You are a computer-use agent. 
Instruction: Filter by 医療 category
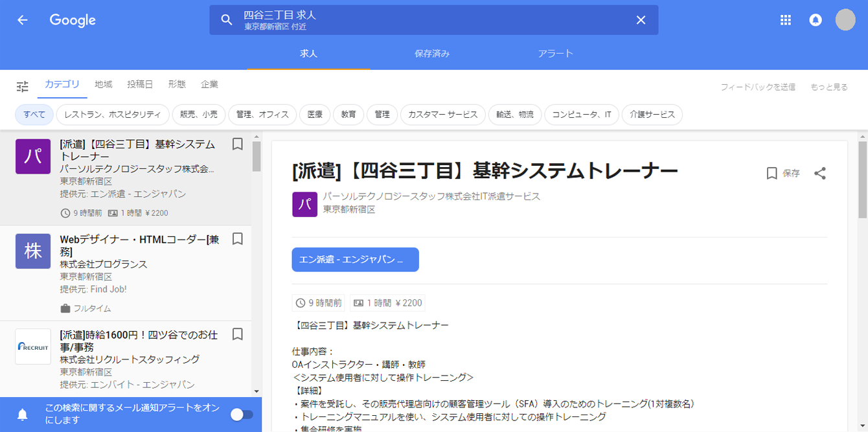tap(315, 115)
